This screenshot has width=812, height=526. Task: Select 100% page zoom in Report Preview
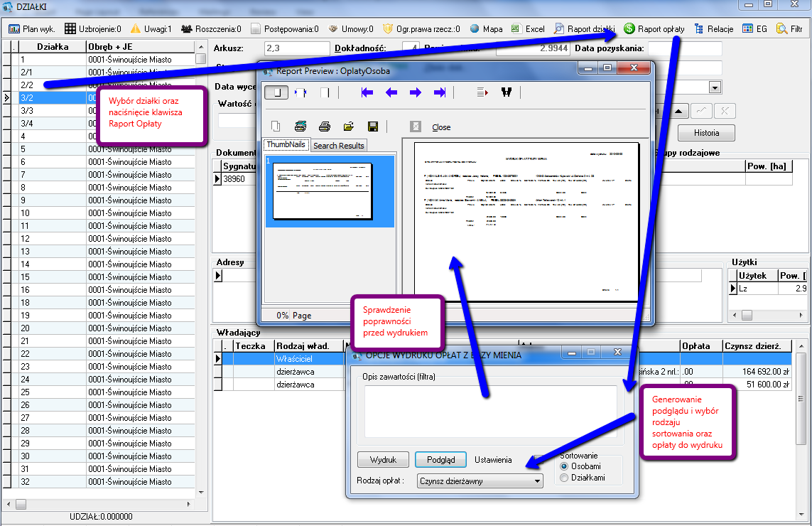point(325,92)
